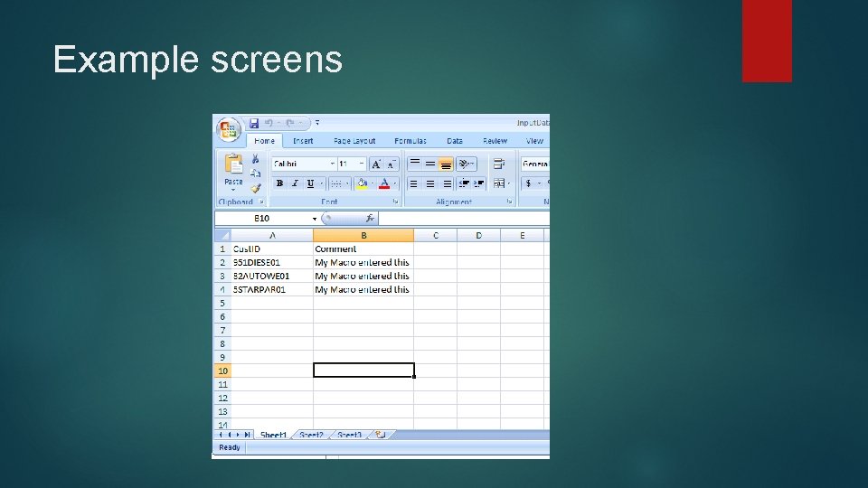Open the Clipboard pane launcher

(262, 202)
